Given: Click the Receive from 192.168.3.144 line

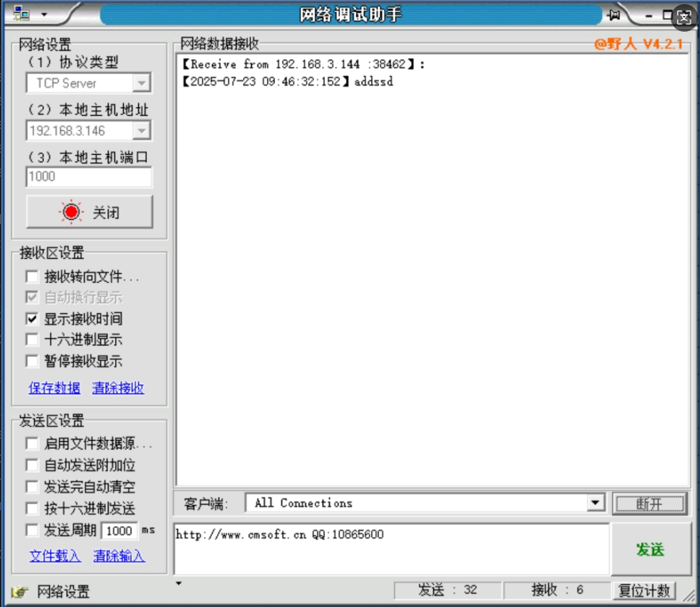Looking at the screenshot, I should tap(304, 64).
